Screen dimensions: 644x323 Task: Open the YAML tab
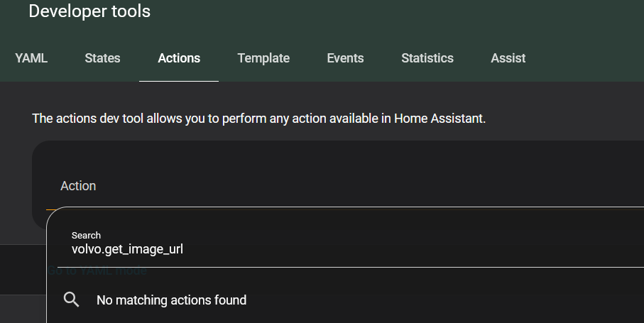pyautogui.click(x=31, y=58)
